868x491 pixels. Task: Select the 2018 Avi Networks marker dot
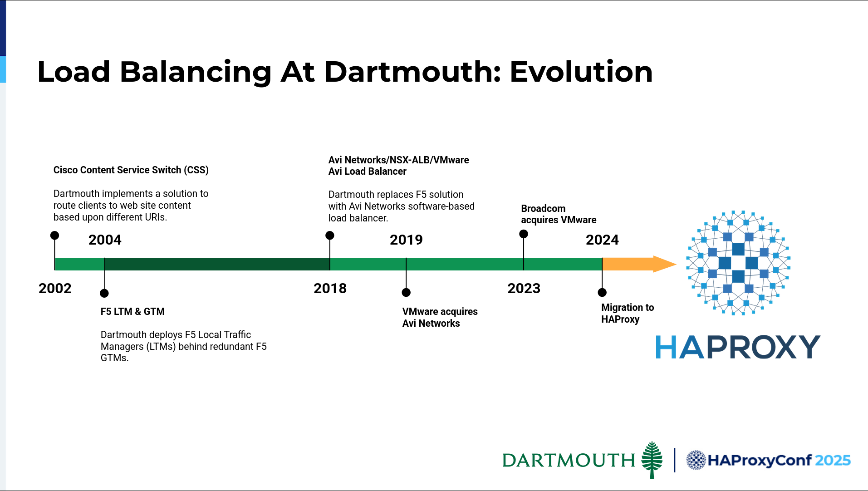tap(330, 235)
